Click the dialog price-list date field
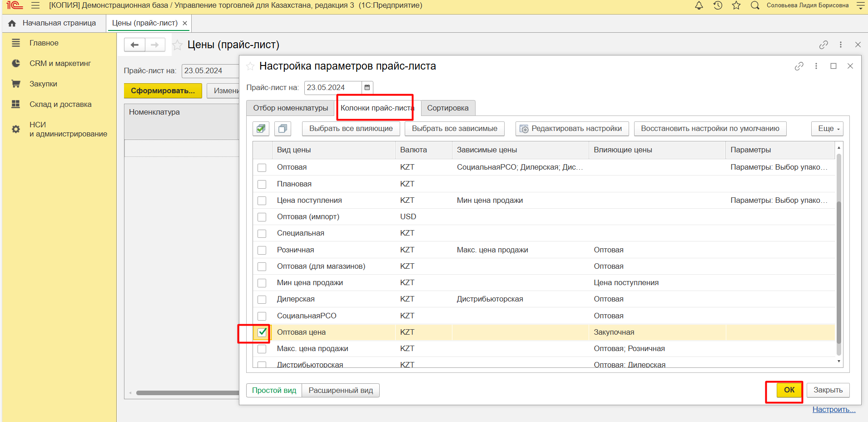The height and width of the screenshot is (422, 868). (x=332, y=87)
